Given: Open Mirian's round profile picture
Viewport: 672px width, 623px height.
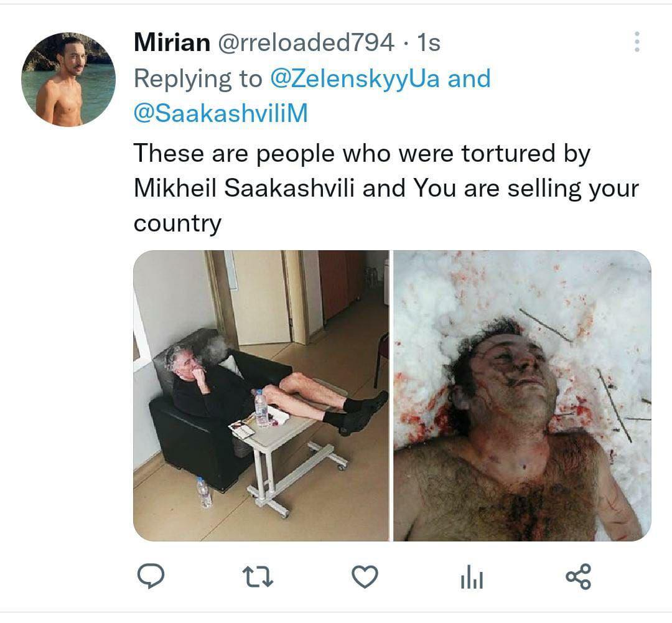Looking at the screenshot, I should point(68,80).
